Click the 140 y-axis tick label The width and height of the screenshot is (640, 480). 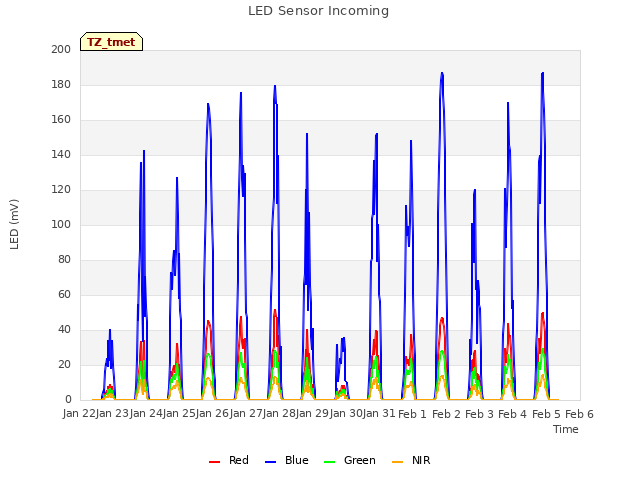[61, 155]
